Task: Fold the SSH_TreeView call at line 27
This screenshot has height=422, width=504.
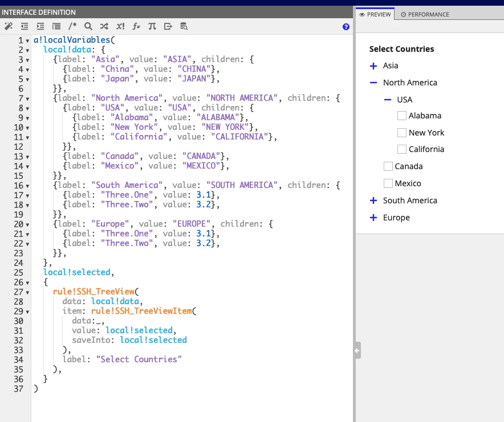Action: coord(27,293)
